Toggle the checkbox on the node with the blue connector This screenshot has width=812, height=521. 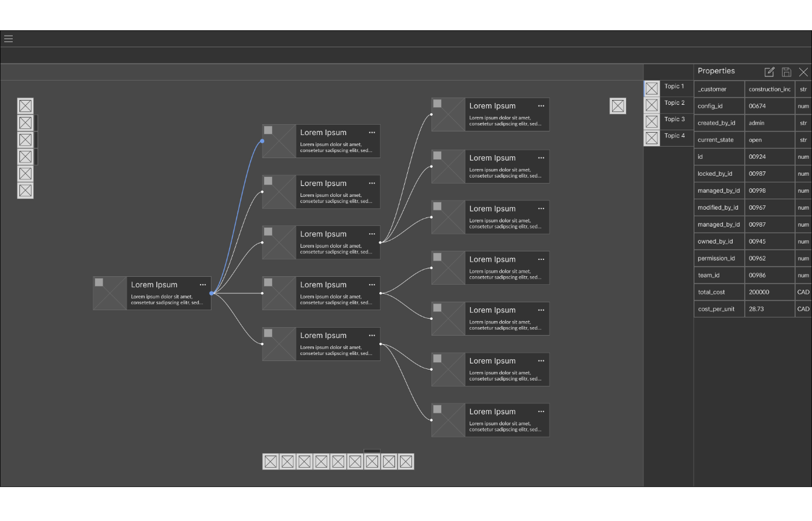click(x=268, y=130)
